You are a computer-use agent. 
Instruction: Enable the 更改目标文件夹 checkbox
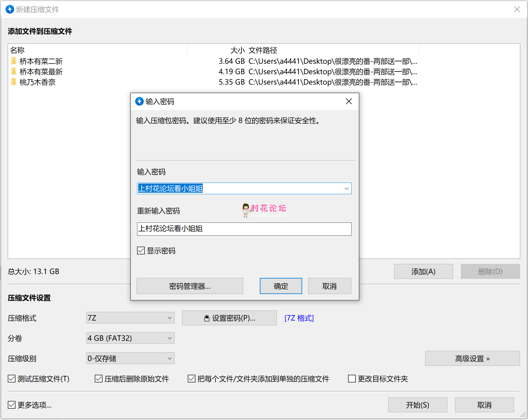352,379
